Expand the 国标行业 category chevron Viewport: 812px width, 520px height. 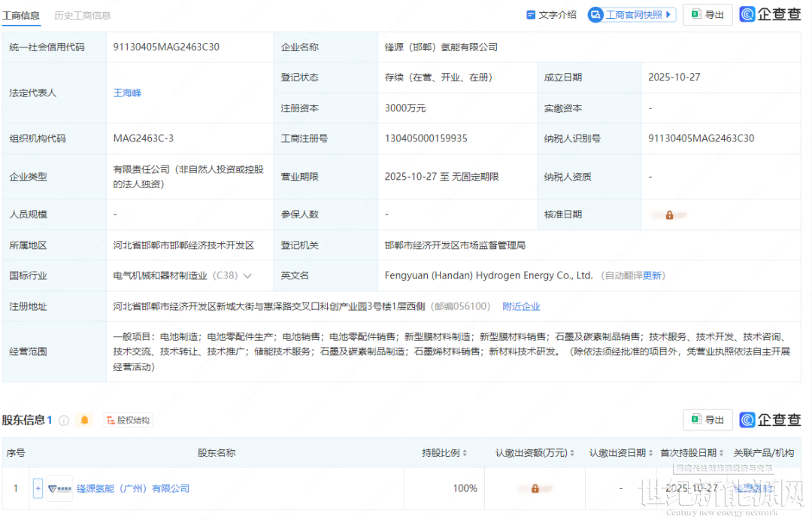247,276
